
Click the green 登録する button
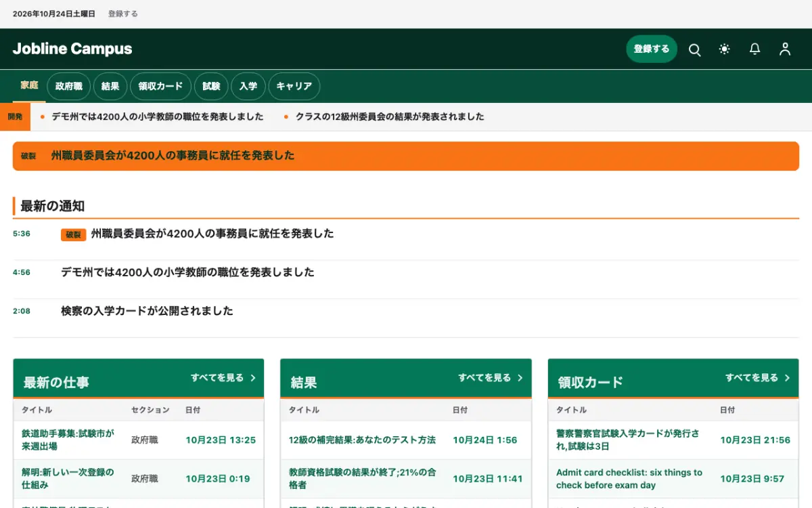click(652, 49)
